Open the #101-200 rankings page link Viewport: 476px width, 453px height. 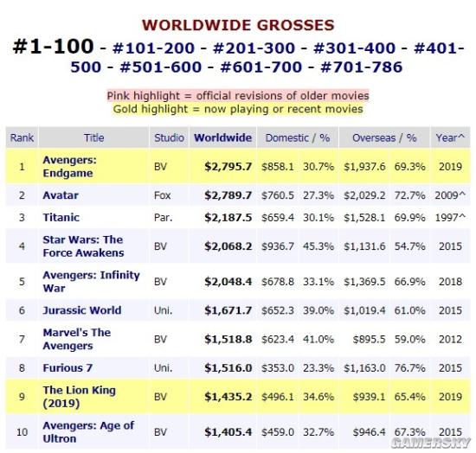click(153, 48)
